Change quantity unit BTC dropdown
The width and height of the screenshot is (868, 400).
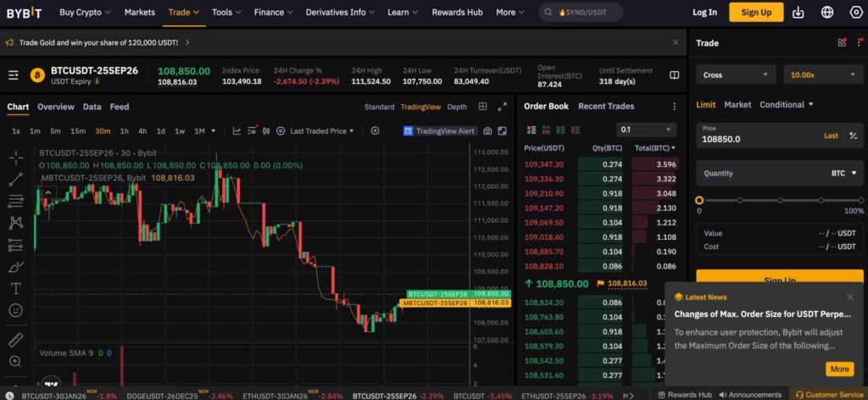tap(843, 173)
